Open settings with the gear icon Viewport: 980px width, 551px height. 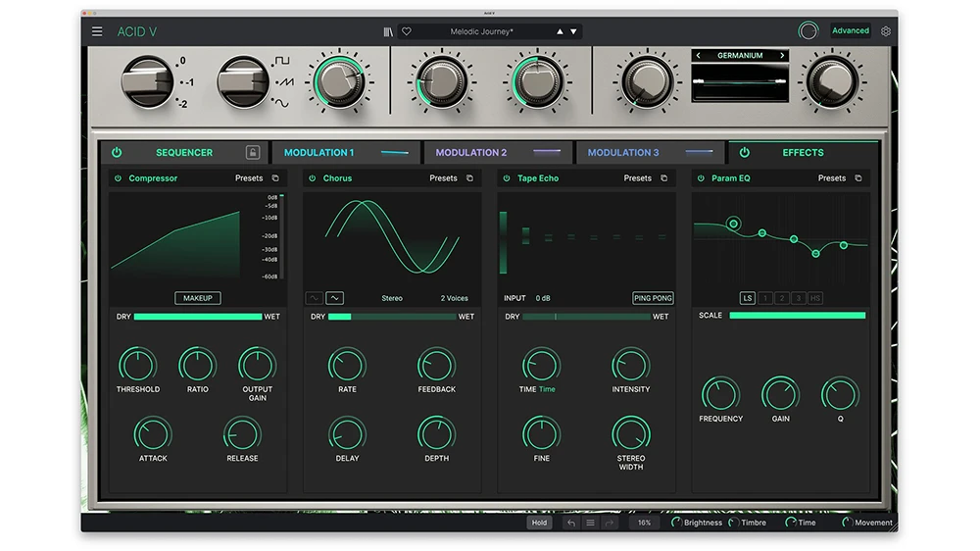[x=886, y=31]
